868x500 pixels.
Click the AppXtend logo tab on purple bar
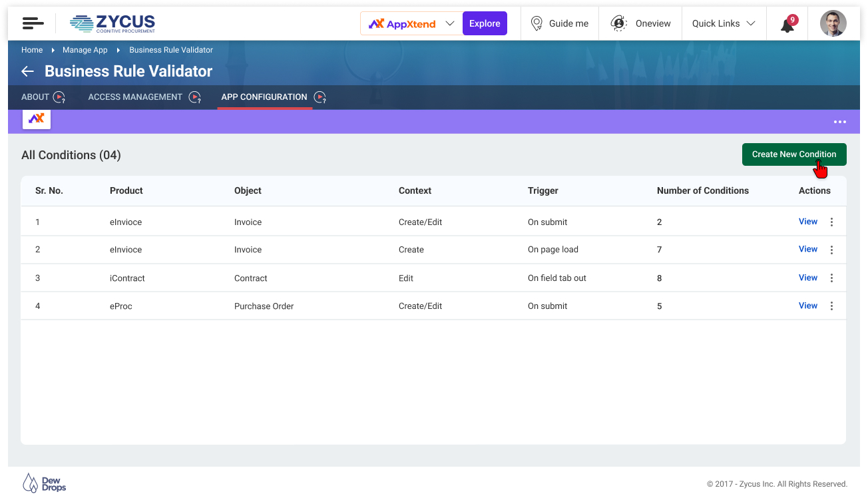click(37, 119)
